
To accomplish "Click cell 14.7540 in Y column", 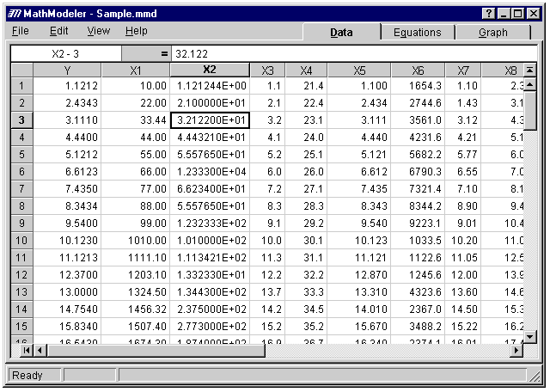I will pyautogui.click(x=67, y=309).
